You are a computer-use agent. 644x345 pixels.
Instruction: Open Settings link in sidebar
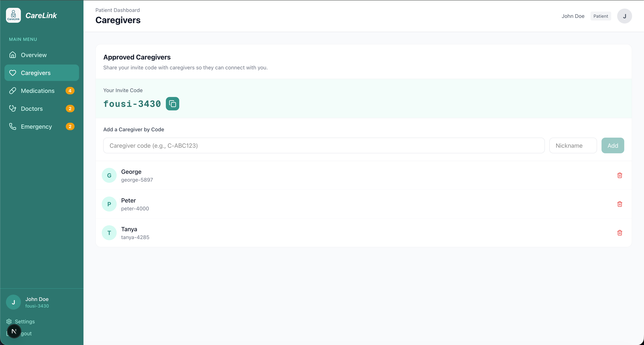coord(25,322)
